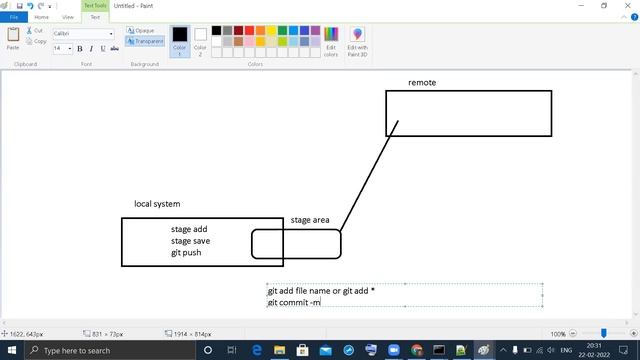
Task: Click inside the git commit text box
Action: click(x=405, y=295)
